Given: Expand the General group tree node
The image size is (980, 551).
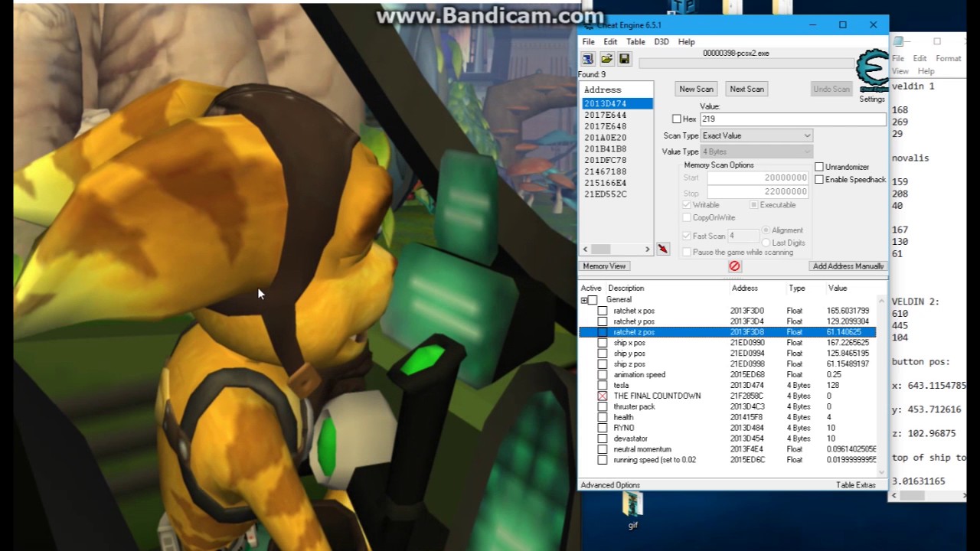Looking at the screenshot, I should click(x=583, y=300).
